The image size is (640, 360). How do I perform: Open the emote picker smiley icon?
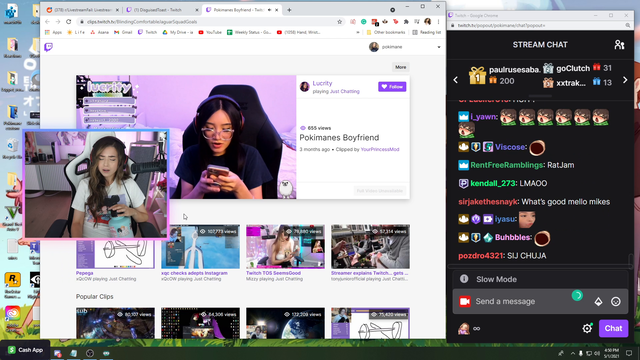click(616, 302)
